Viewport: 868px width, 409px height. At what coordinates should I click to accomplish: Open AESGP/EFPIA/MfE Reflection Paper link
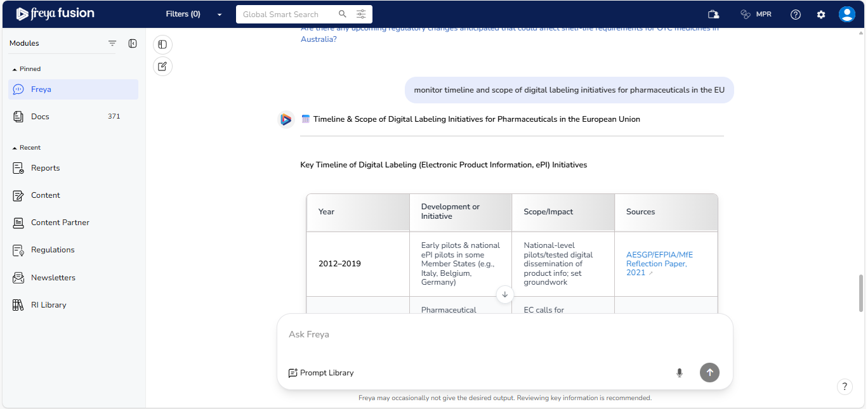pos(659,264)
